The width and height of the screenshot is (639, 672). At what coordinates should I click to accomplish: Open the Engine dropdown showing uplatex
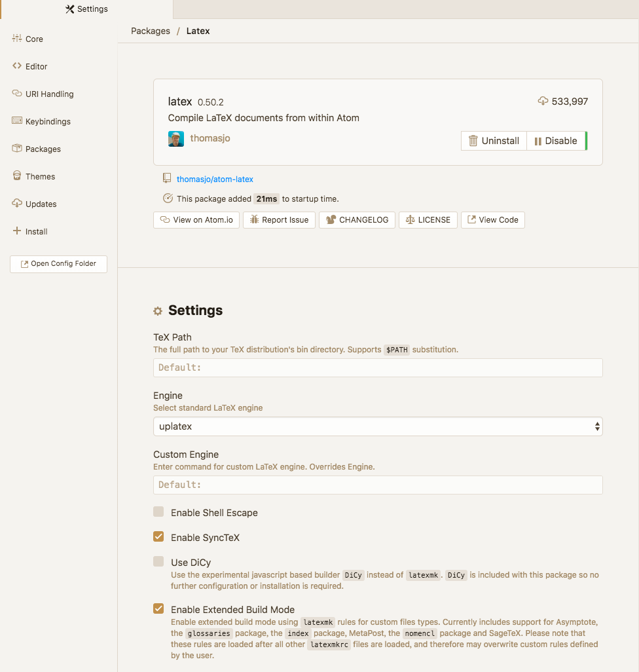[x=378, y=426]
